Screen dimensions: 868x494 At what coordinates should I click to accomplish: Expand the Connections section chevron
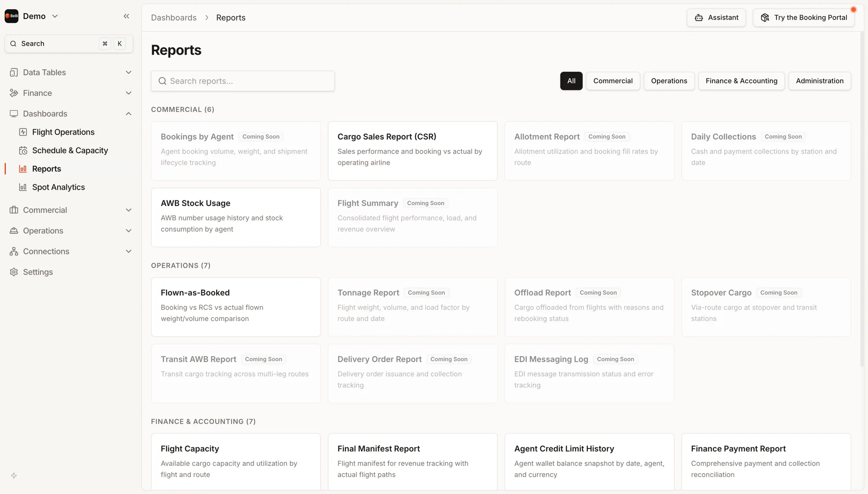pos(128,252)
